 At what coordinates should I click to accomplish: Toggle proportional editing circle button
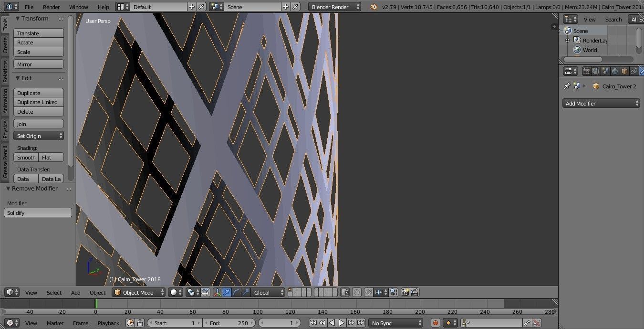[x=356, y=292]
